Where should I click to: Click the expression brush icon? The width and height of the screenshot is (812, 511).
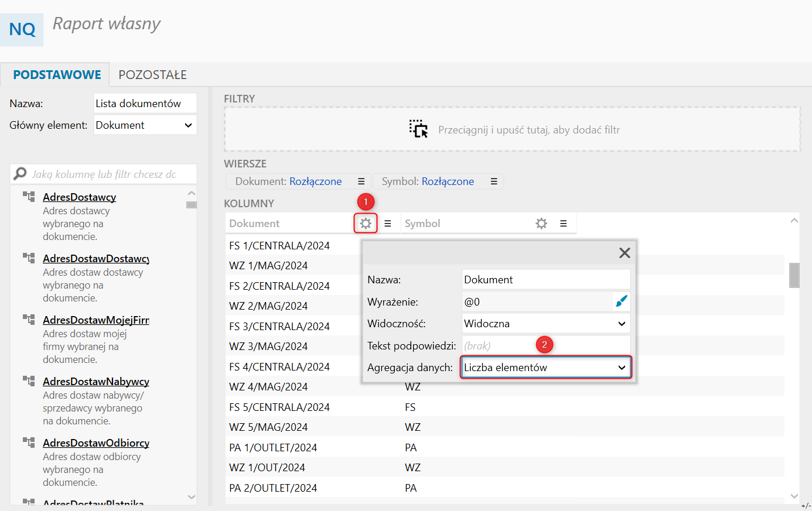[x=622, y=301]
